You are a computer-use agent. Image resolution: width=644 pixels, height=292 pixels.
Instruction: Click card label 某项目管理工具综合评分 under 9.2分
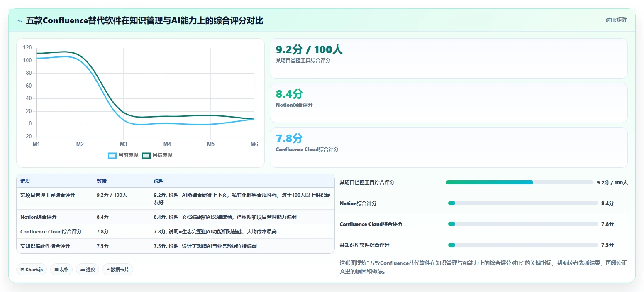click(x=303, y=61)
